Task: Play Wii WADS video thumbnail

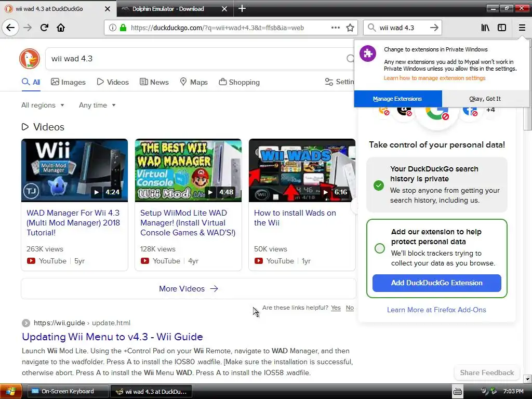Action: [302, 170]
